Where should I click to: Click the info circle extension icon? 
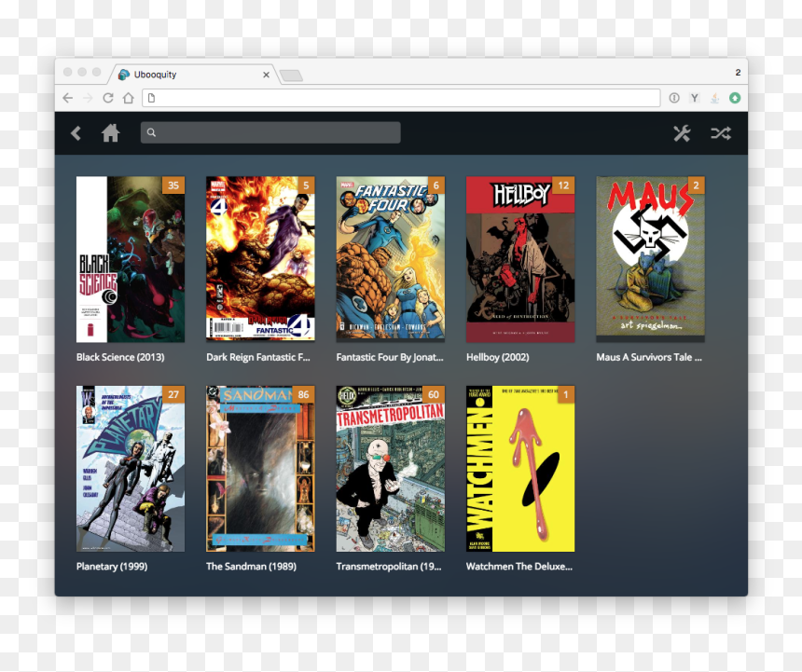tap(674, 98)
